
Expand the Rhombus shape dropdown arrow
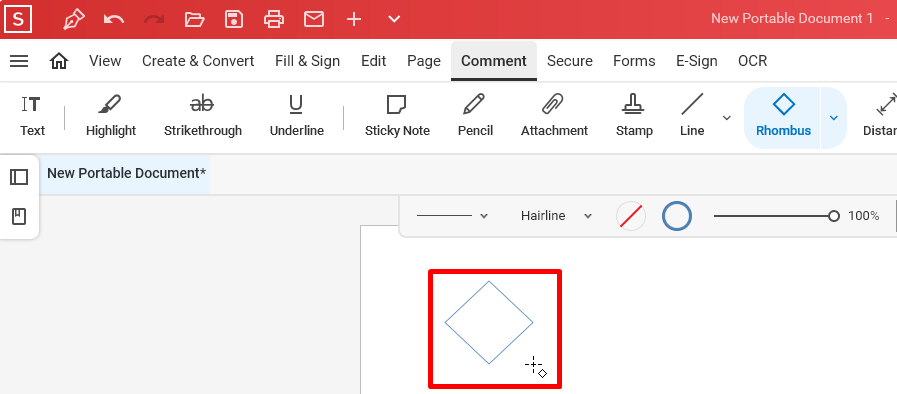(834, 118)
